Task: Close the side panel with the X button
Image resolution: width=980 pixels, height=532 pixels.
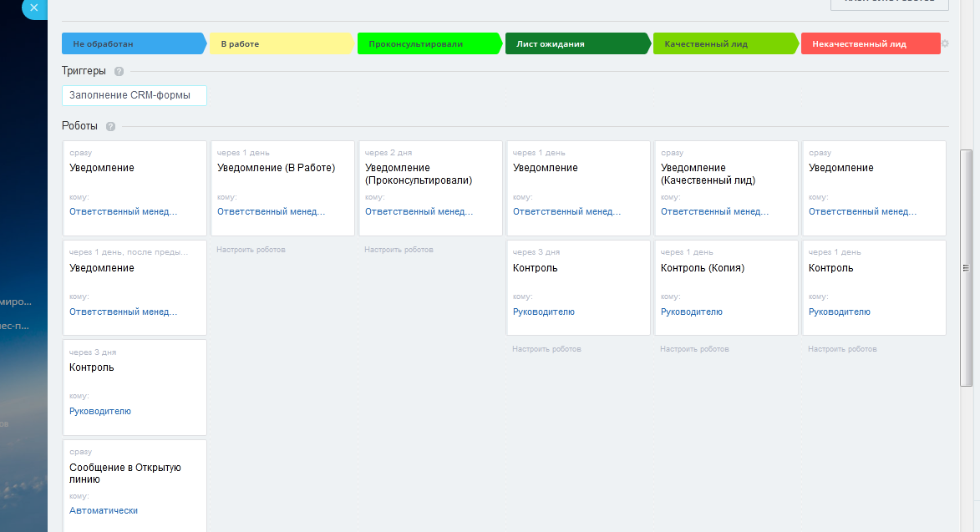Action: pos(34,7)
